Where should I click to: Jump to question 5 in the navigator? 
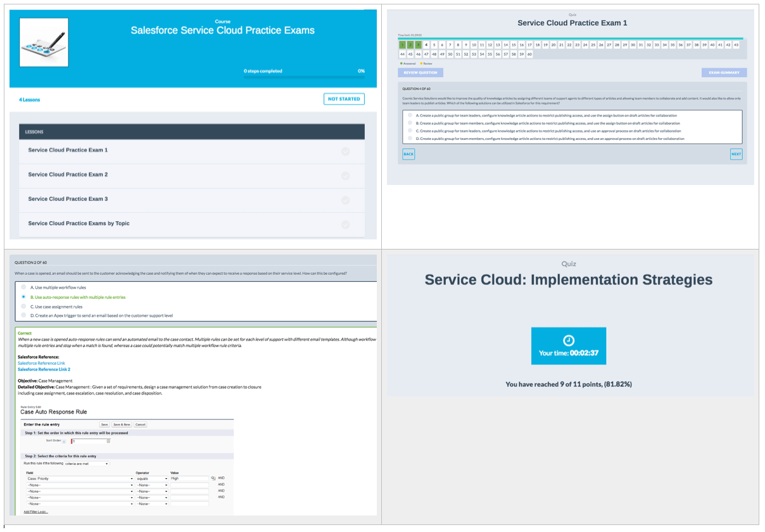coord(433,45)
